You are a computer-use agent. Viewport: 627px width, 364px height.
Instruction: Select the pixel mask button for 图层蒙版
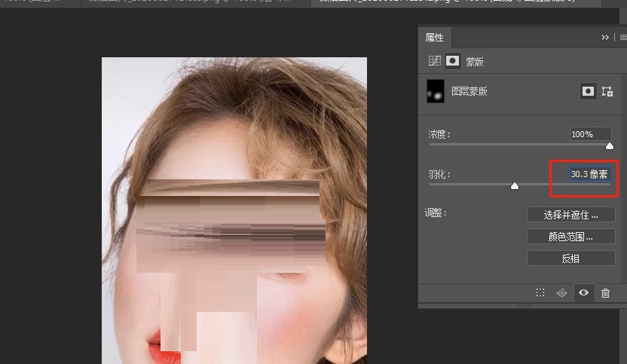coord(588,91)
